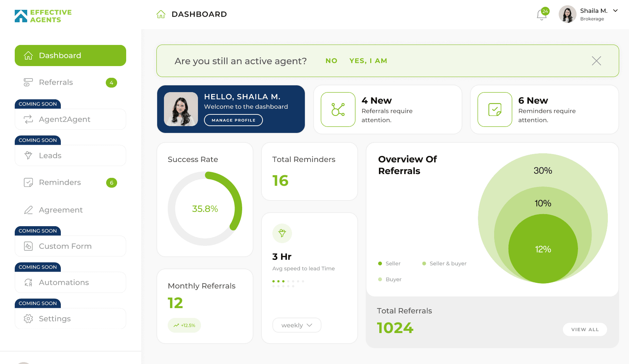Click the home icon beside Dashboard header

click(x=161, y=14)
